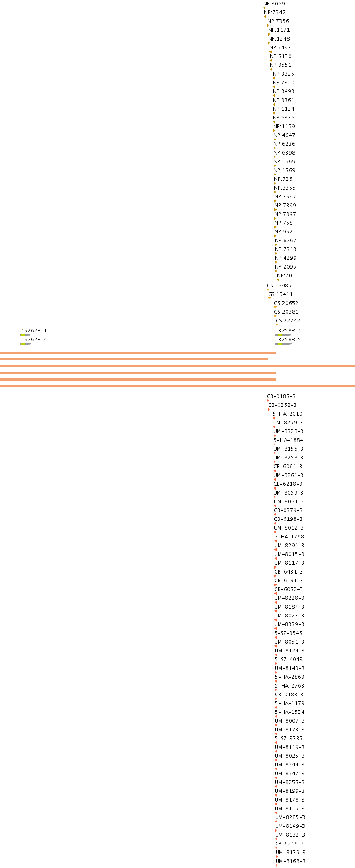The height and width of the screenshot is (868, 355).
Task: Select the NP:7011 feature label
Action: click(x=288, y=276)
